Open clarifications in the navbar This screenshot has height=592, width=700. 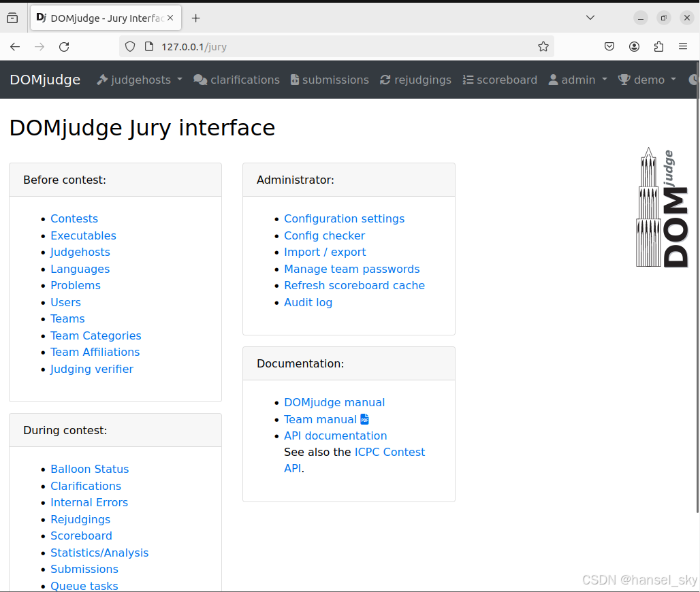(x=236, y=80)
